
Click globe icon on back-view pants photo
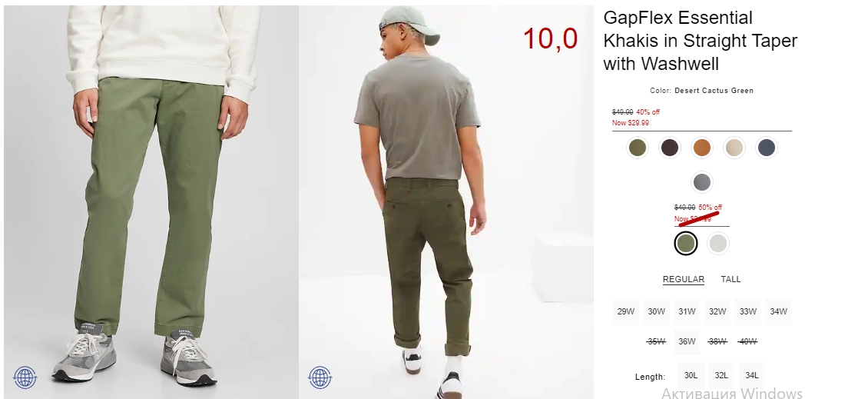320,377
